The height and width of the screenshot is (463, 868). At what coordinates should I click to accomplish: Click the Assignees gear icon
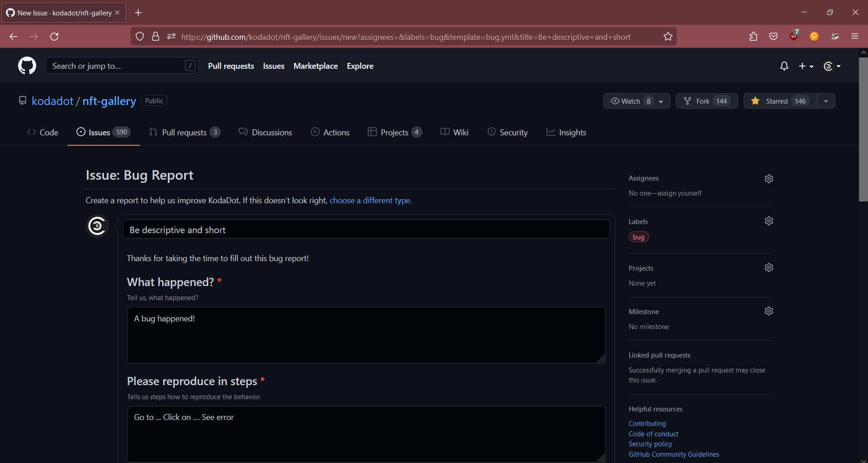coord(769,179)
